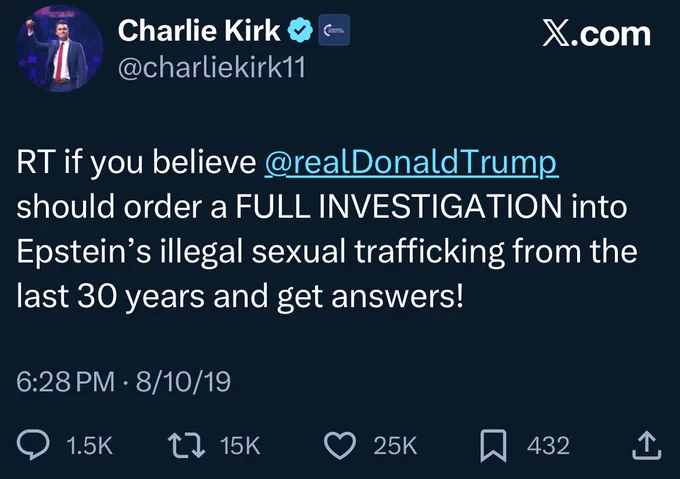The image size is (680, 479).
Task: Open the @realDonaldTrump mention link
Action: point(411,163)
